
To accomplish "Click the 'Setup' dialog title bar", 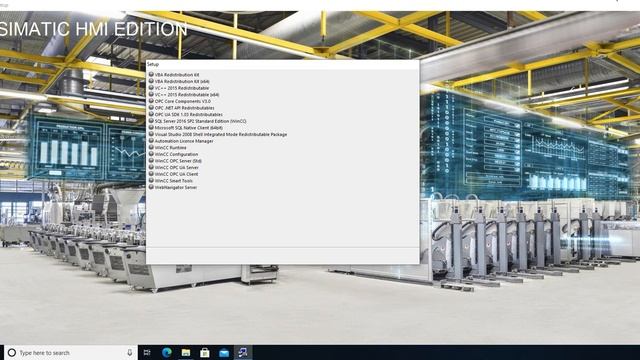I will pyautogui.click(x=282, y=64).
